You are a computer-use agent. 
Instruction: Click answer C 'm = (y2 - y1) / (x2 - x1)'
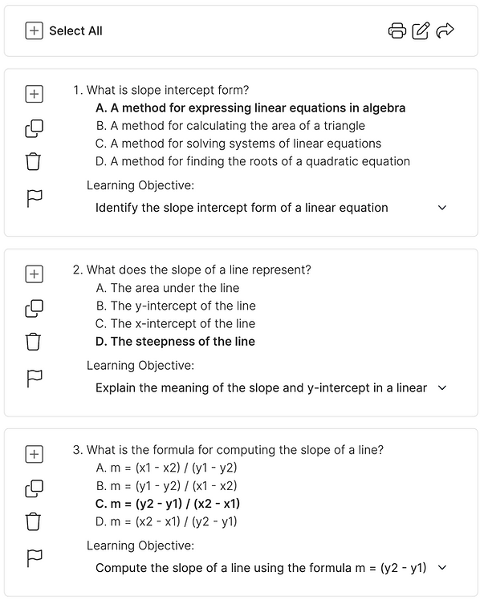168,504
